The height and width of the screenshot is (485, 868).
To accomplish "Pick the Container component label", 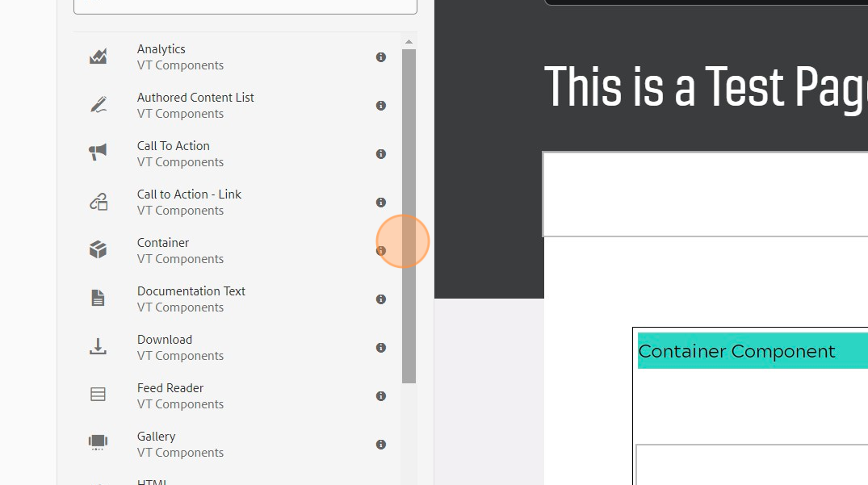I will [x=163, y=243].
